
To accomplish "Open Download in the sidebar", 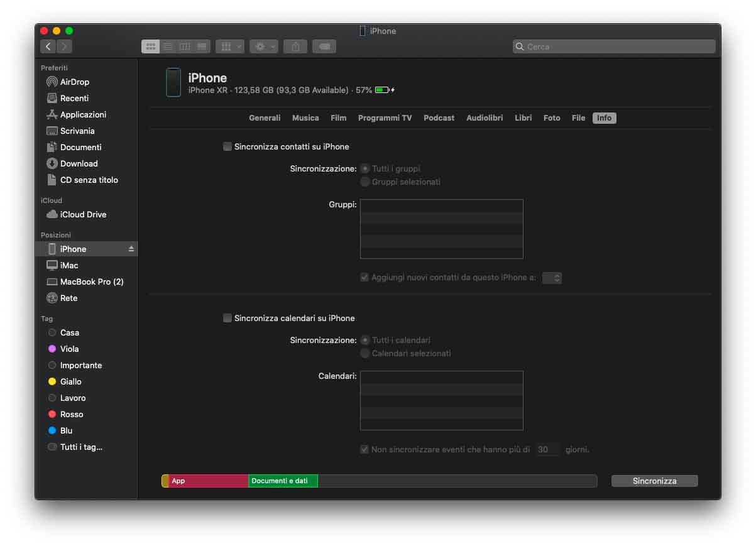I will pos(87,163).
